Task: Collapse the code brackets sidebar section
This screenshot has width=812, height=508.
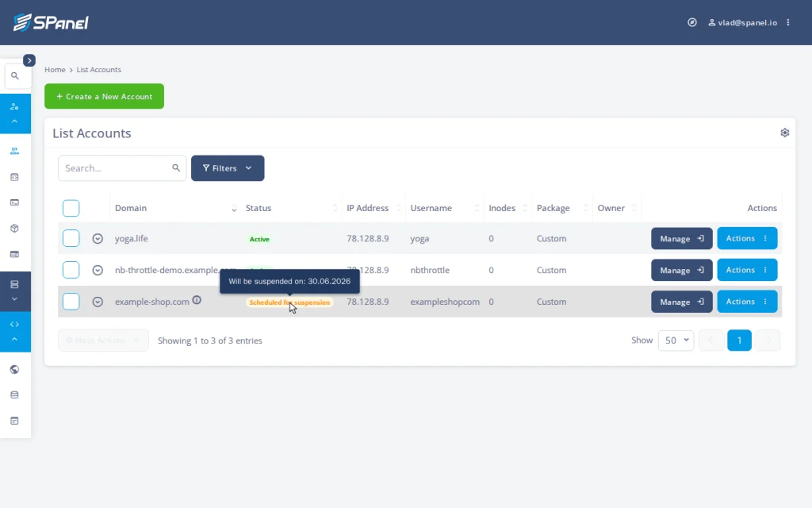Action: 15,332
